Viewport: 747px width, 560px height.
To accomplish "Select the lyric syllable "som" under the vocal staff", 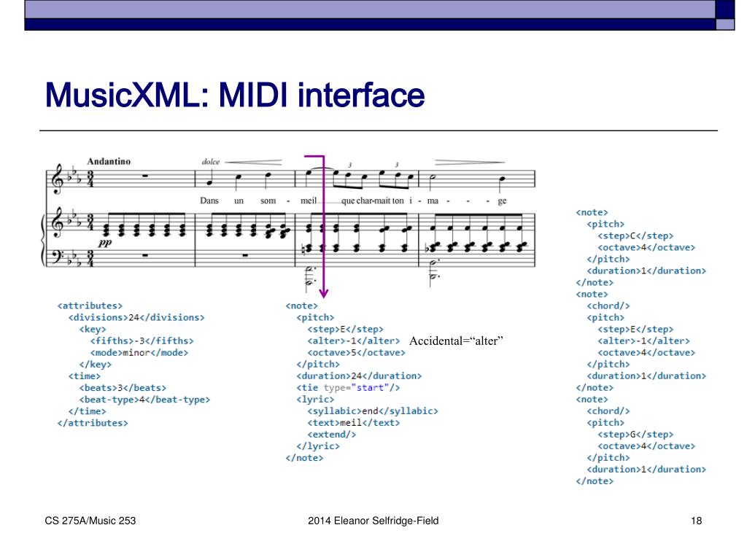I will tap(268, 201).
